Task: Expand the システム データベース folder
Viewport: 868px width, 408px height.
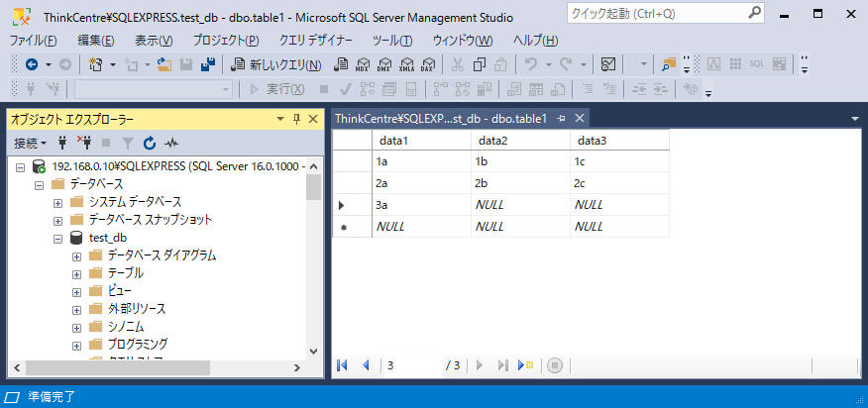Action: coord(58,202)
